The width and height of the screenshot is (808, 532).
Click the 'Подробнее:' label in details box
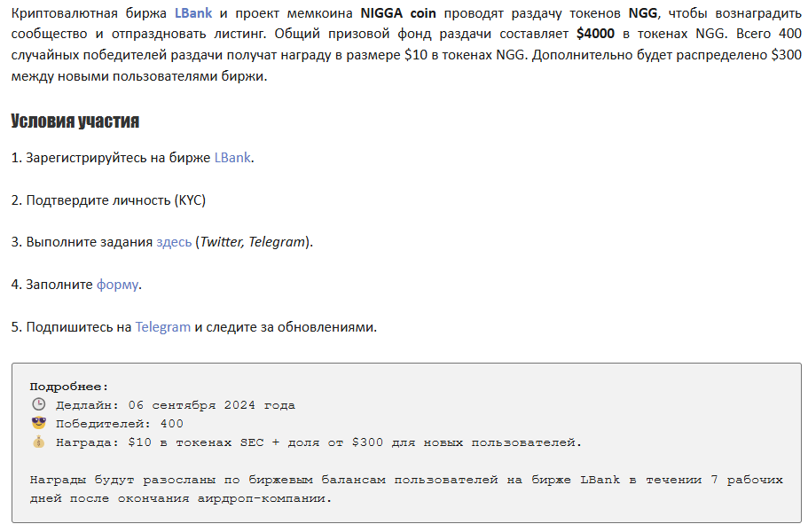coord(69,387)
